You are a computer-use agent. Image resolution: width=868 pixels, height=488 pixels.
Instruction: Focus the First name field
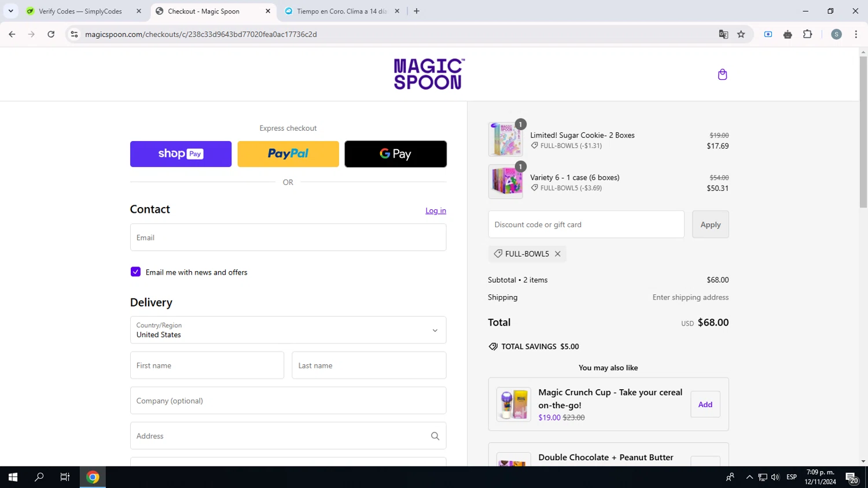tap(207, 365)
